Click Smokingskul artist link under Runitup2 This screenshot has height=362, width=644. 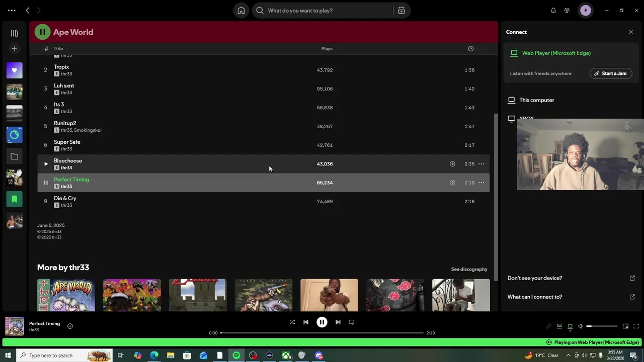click(88, 130)
